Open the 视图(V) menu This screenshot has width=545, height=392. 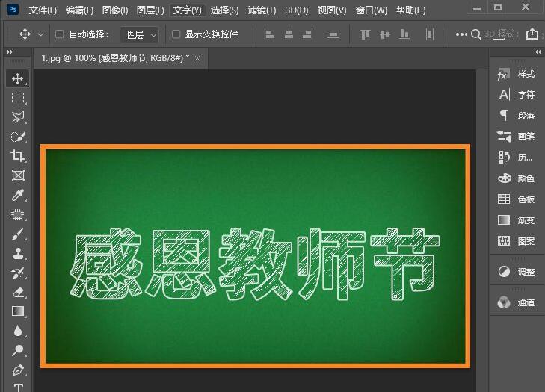pyautogui.click(x=332, y=10)
